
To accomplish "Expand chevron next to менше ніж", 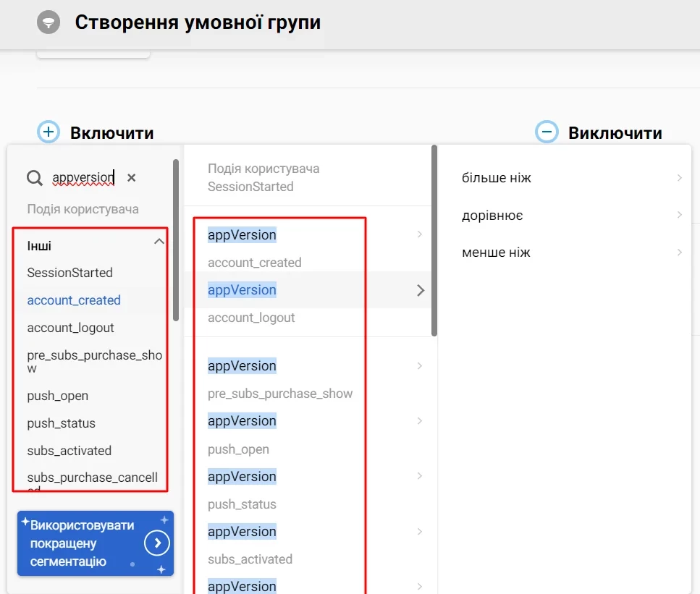I will [x=680, y=253].
